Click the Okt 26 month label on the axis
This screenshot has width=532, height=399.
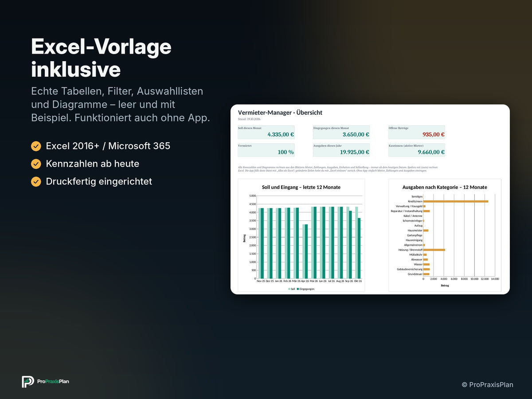pos(357,281)
